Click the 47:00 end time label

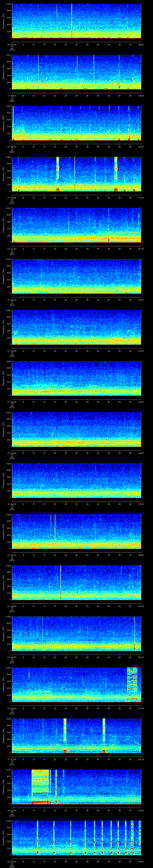[141, 504]
